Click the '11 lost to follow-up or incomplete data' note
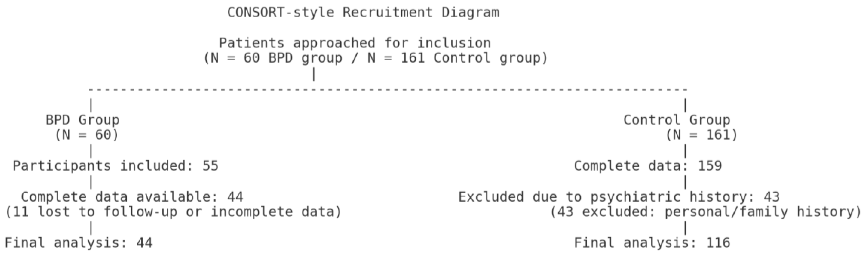This screenshot has height=259, width=868. [x=173, y=212]
